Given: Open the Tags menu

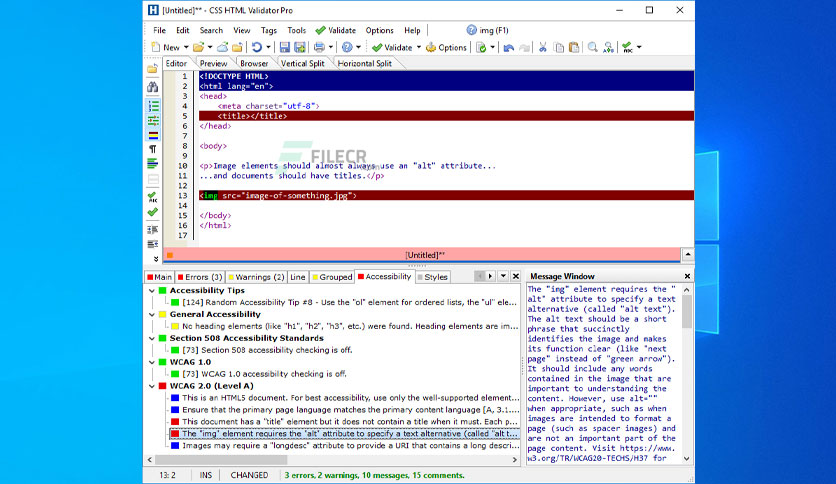Looking at the screenshot, I should tap(269, 30).
